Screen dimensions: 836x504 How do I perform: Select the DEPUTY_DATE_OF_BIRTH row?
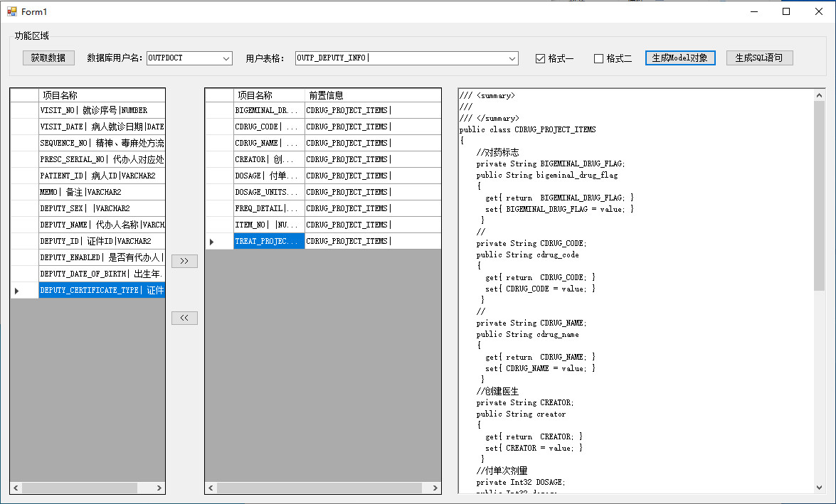click(102, 274)
